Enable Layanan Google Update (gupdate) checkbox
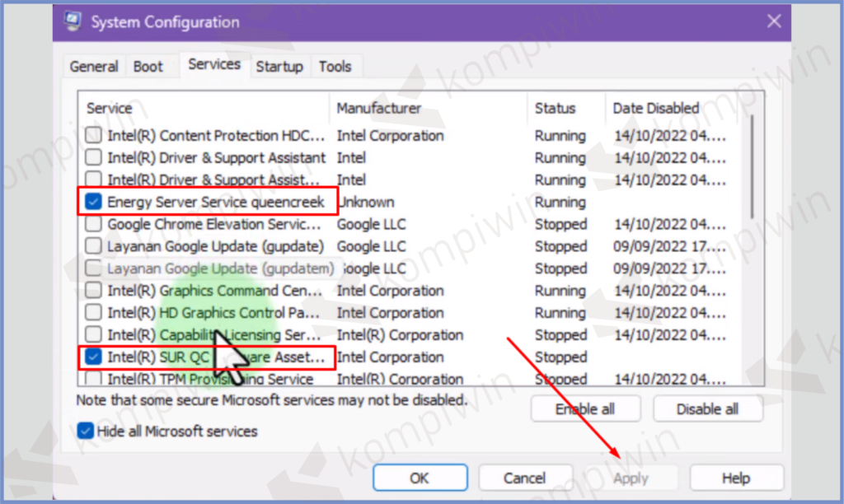The image size is (844, 504). pyautogui.click(x=94, y=247)
